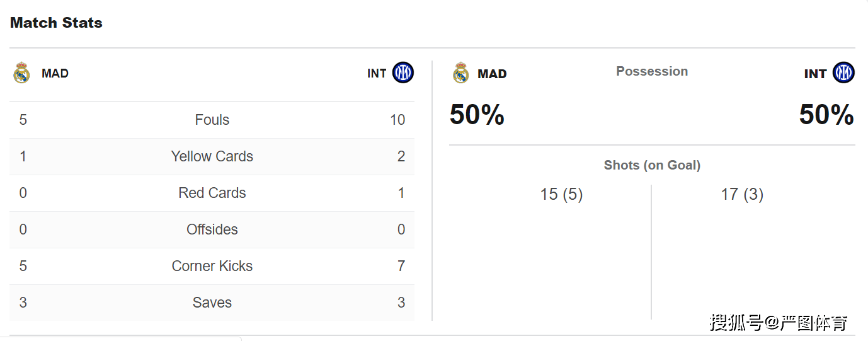Select MAD team name beside Possession

click(x=492, y=74)
